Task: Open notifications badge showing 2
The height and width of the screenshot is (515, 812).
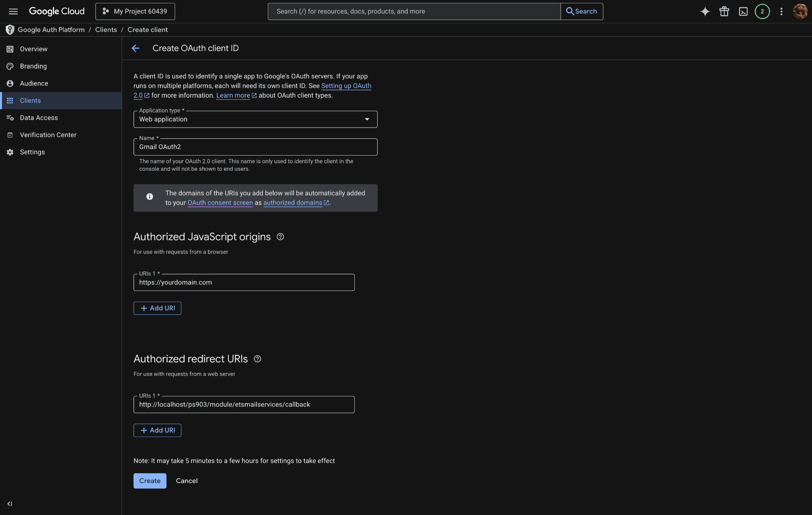Action: pos(762,11)
